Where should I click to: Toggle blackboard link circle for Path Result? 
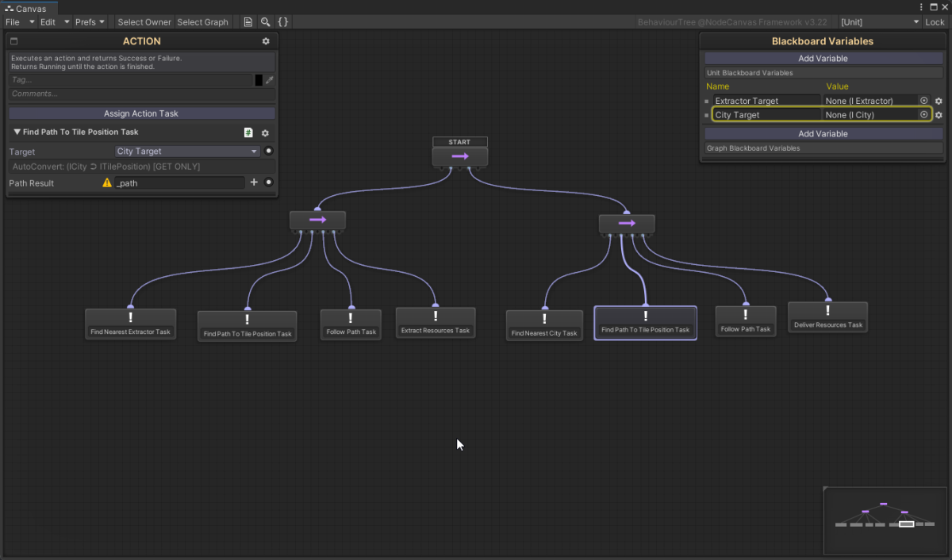click(269, 182)
